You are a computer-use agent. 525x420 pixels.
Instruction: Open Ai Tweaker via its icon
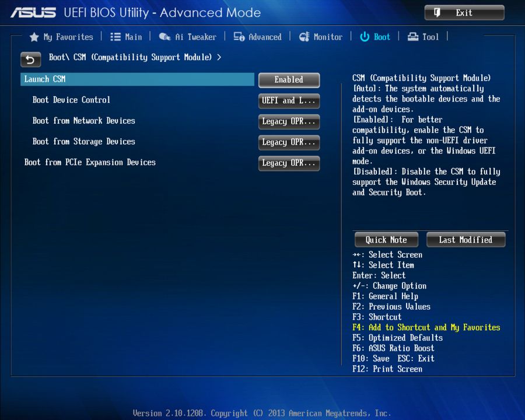(x=165, y=37)
